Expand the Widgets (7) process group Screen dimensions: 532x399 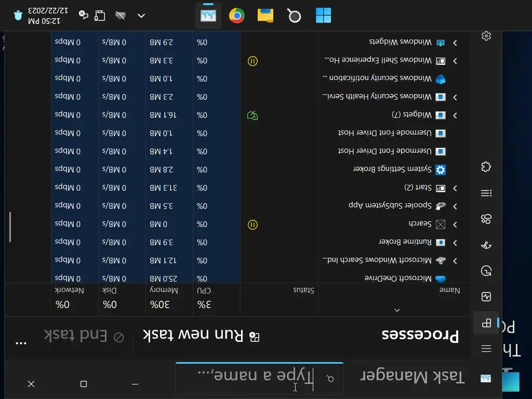point(455,115)
